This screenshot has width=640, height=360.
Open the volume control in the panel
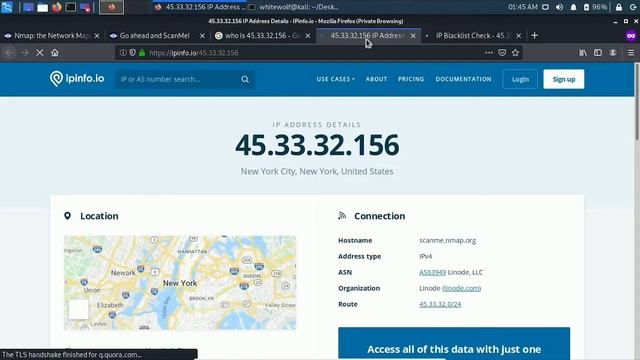coord(559,7)
